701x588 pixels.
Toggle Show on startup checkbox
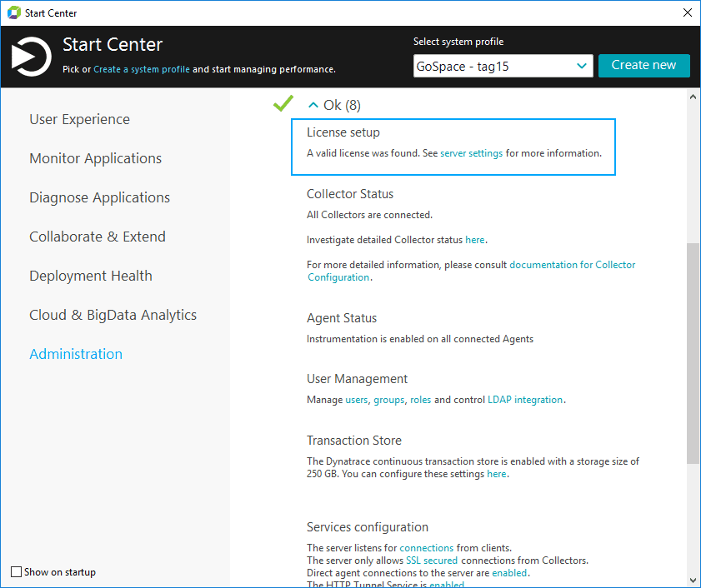16,572
